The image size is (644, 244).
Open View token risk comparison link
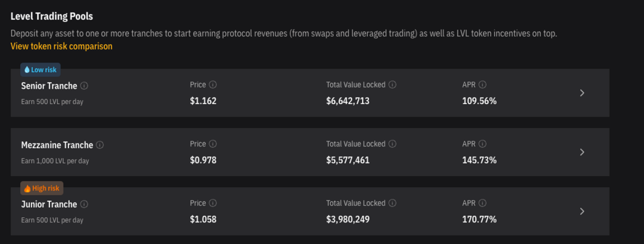point(61,46)
